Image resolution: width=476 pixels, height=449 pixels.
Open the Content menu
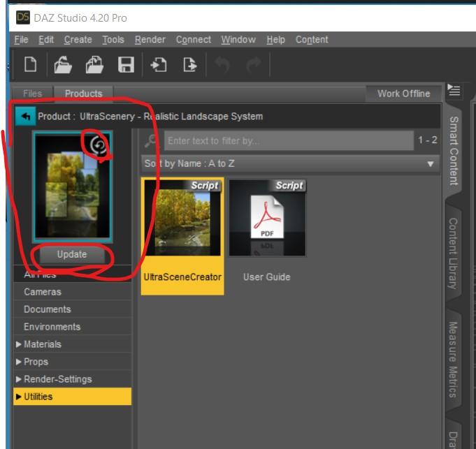312,39
